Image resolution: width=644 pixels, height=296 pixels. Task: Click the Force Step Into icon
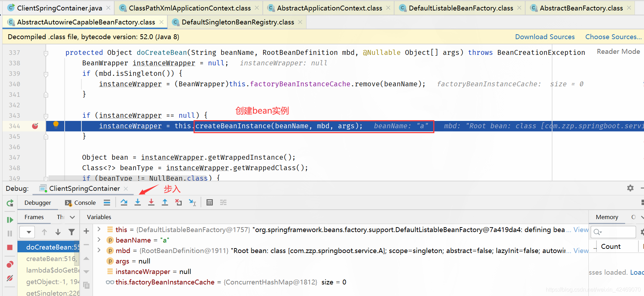pyautogui.click(x=151, y=202)
